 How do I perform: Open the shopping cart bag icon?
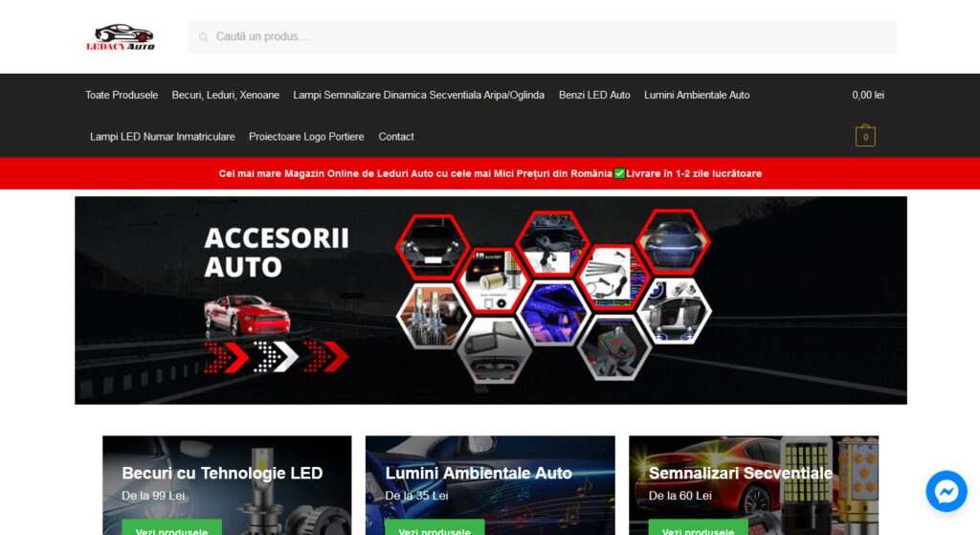[865, 137]
